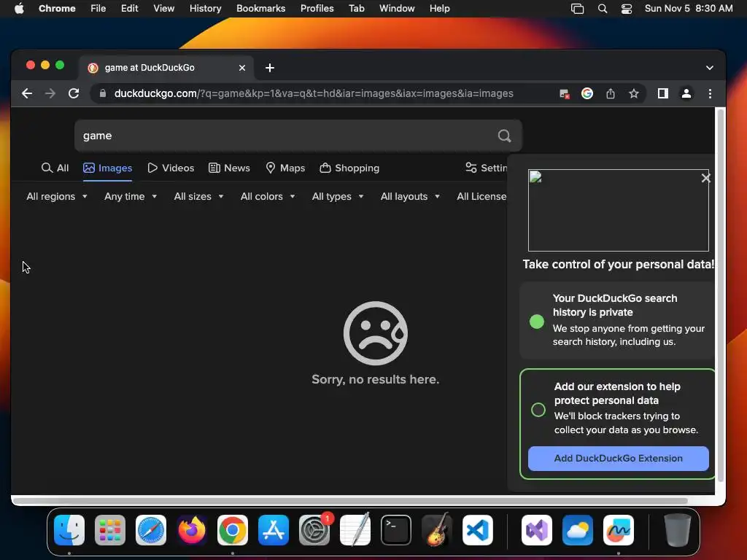
Task: Click the broken image in the popup
Action: [x=619, y=210]
